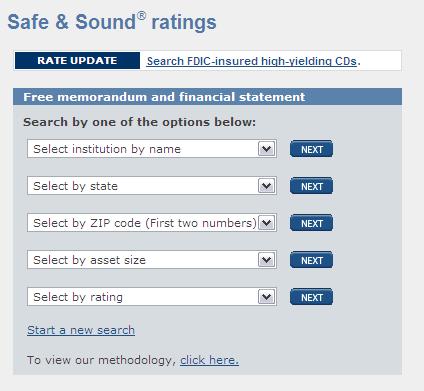The width and height of the screenshot is (424, 391).
Task: Click the 'Start a new search' link
Action: [81, 330]
